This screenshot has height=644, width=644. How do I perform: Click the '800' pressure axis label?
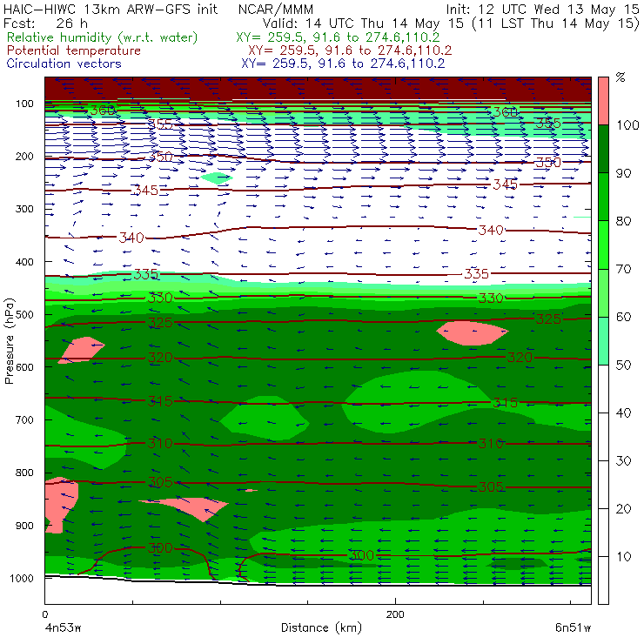coord(24,473)
